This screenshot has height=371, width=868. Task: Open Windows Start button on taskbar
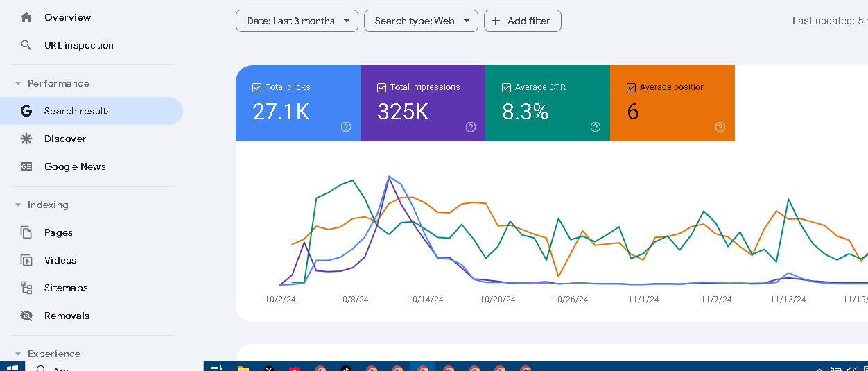(12, 368)
